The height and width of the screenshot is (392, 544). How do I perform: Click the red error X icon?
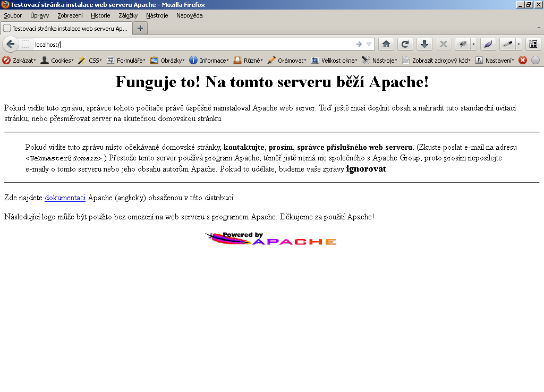pos(523,61)
